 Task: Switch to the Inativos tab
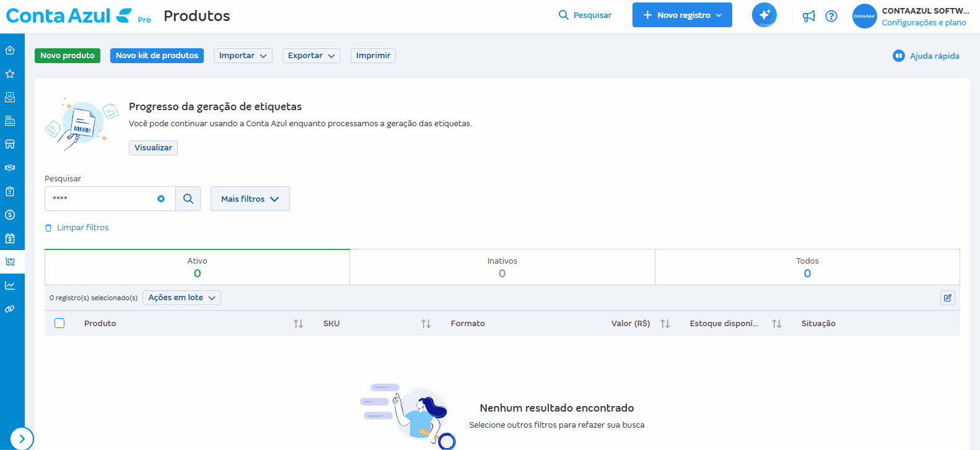click(502, 267)
